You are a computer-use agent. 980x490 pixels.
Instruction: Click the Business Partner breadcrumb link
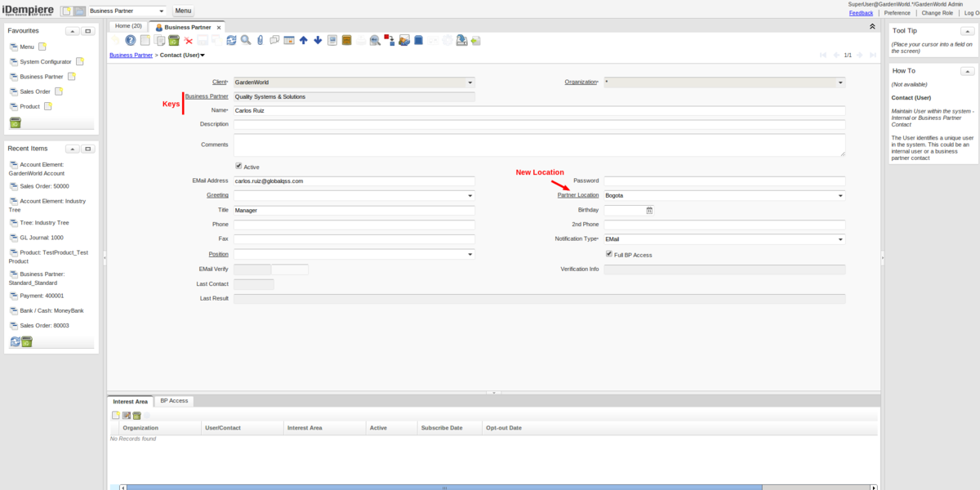coord(131,56)
